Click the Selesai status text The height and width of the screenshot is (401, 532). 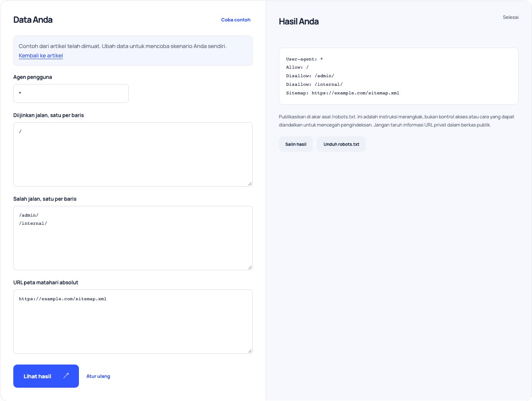[511, 17]
